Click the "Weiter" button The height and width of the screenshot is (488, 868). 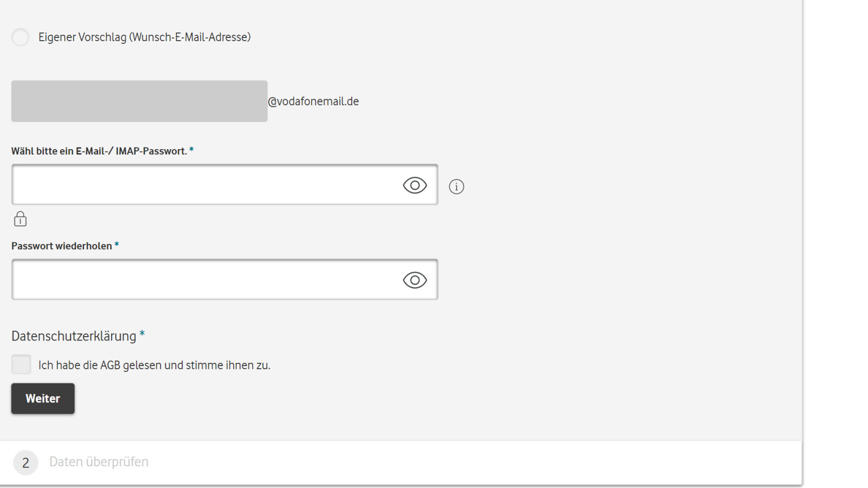pos(43,398)
